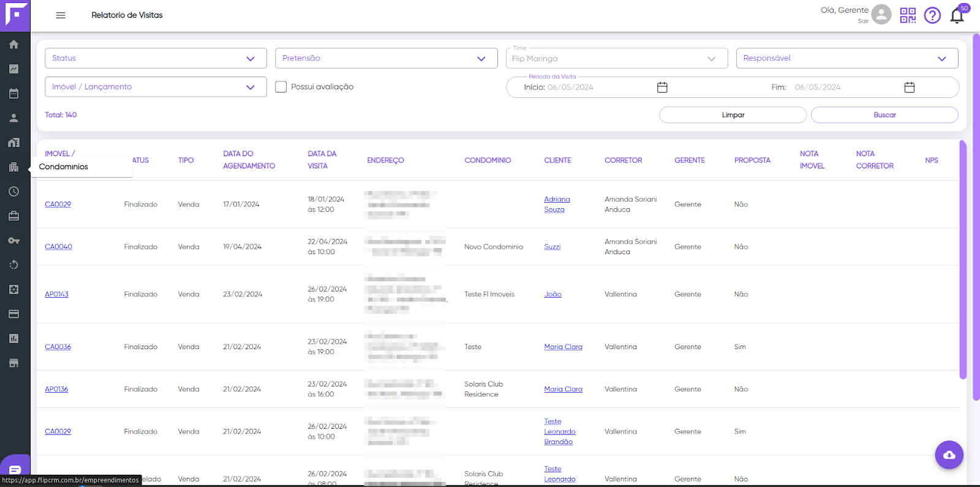This screenshot has height=487, width=980.
Task: Open the calendar icon in the sidebar
Action: pyautogui.click(x=13, y=94)
